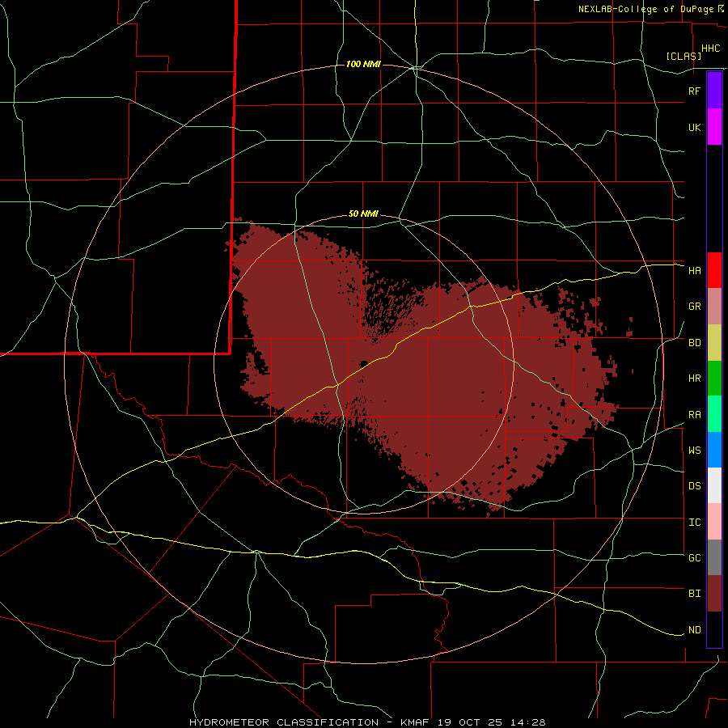Click the RF legend label
The height and width of the screenshot is (728, 728).
point(694,91)
